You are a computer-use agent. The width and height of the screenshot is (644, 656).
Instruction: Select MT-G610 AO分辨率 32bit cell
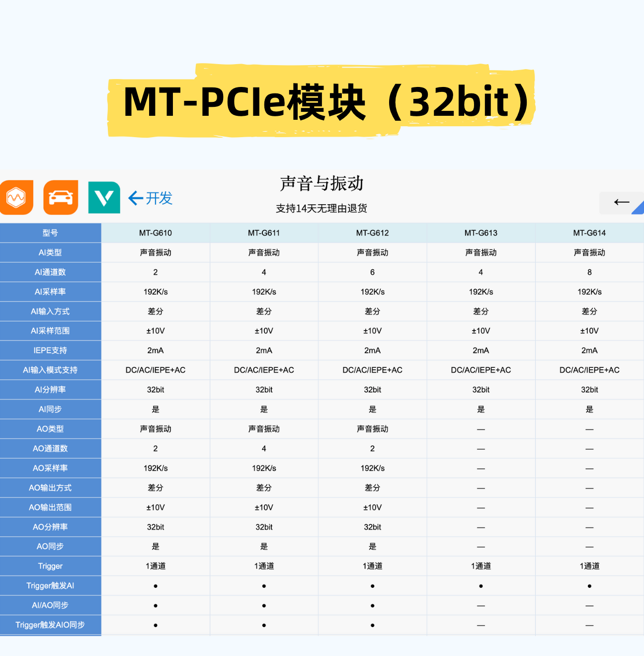[x=156, y=527]
